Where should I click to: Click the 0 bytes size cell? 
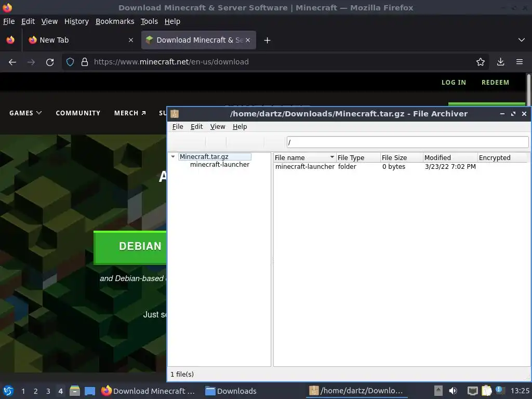pos(394,167)
